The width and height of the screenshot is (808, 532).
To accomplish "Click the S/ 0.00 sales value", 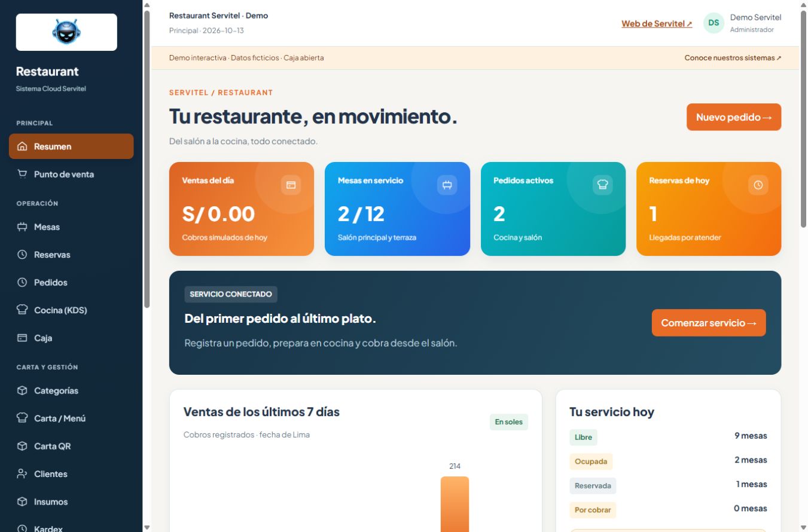I will [x=218, y=213].
